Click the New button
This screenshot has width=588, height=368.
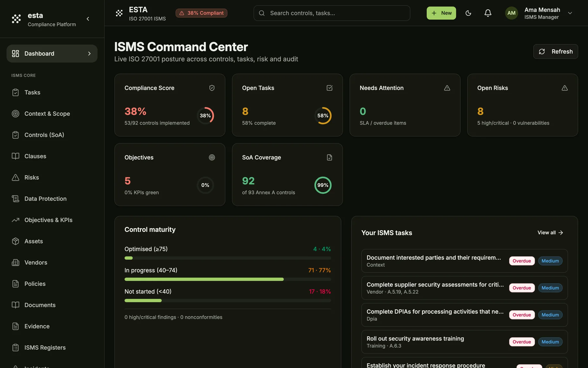click(441, 13)
